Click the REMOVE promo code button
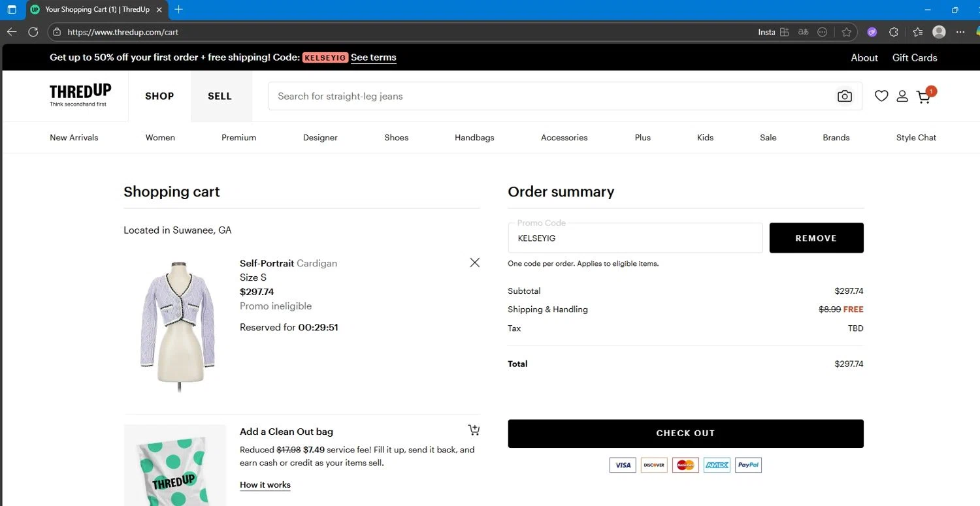 point(816,238)
